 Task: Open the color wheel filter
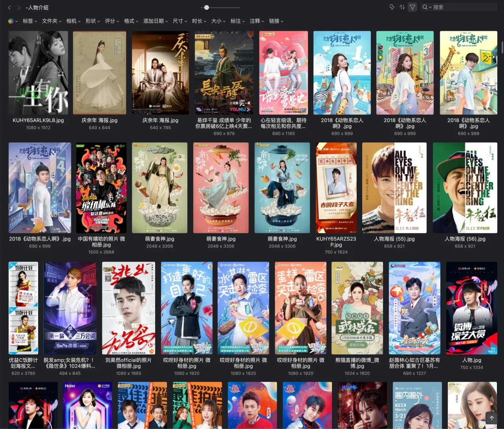tap(11, 21)
